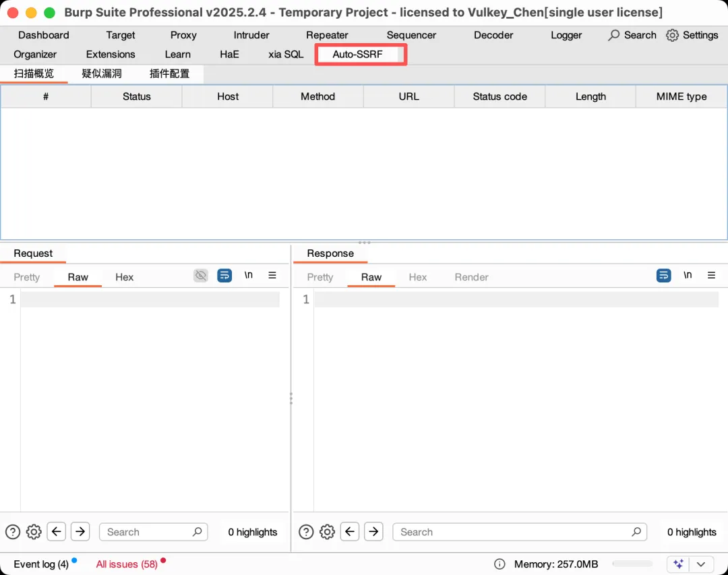Toggle non-printable \n in Response panel

point(688,275)
